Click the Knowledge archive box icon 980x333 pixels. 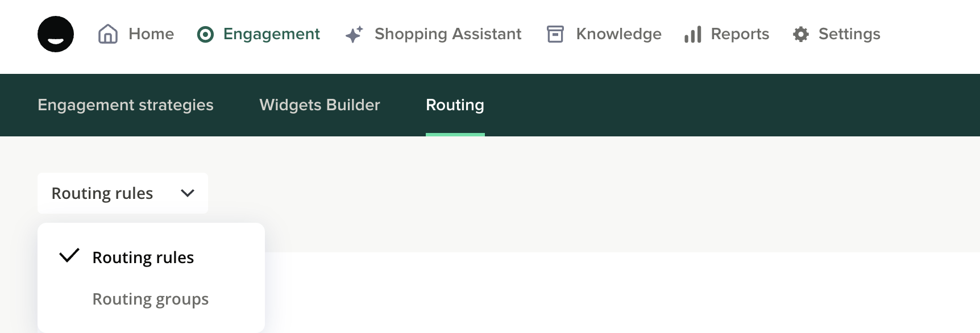pyautogui.click(x=555, y=34)
